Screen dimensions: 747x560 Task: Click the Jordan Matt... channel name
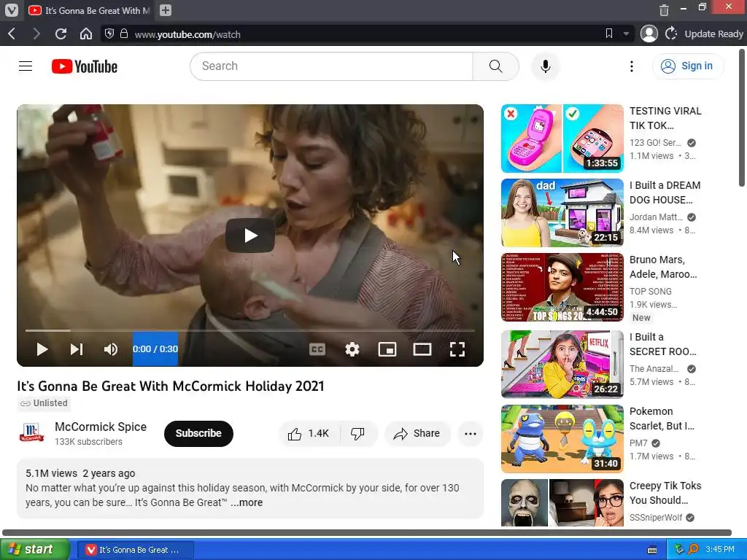point(656,217)
